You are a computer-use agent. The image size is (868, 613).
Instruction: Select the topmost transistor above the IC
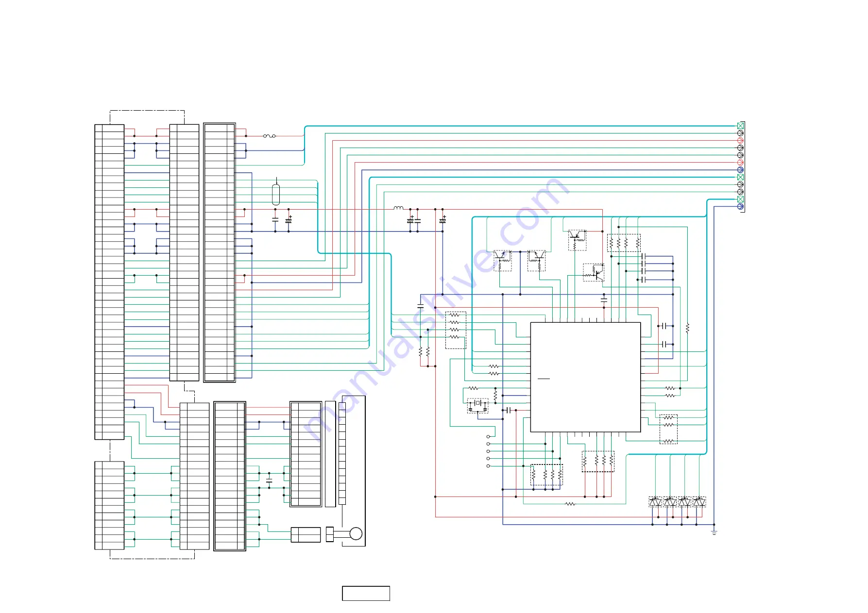point(577,240)
